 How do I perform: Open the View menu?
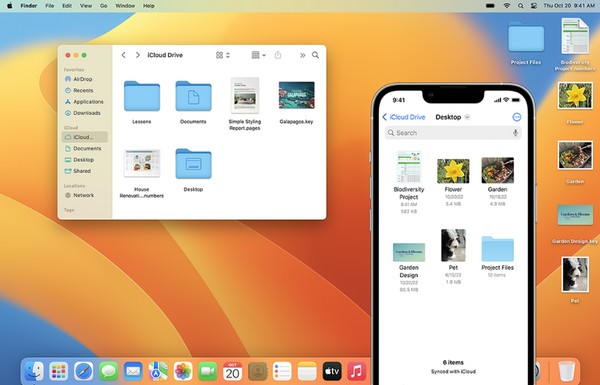tap(86, 6)
